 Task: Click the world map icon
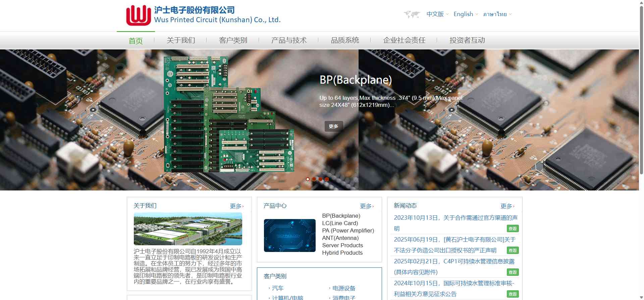pos(412,14)
